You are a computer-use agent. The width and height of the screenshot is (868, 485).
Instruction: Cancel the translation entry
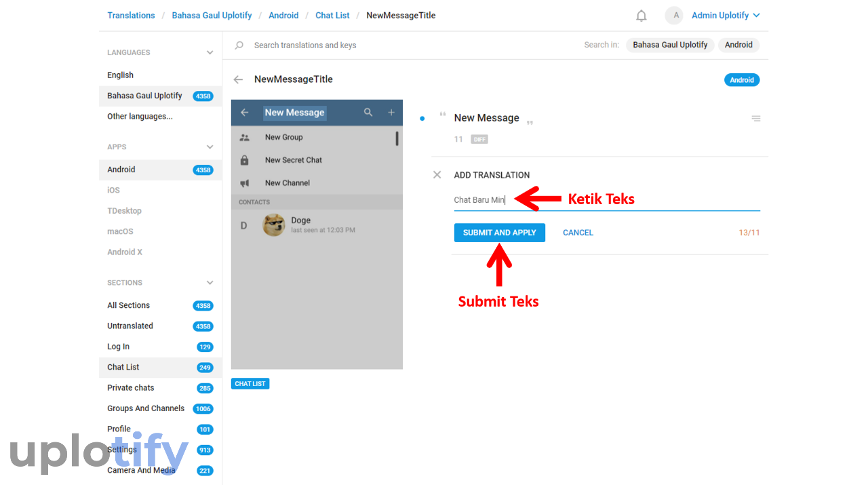pyautogui.click(x=578, y=233)
